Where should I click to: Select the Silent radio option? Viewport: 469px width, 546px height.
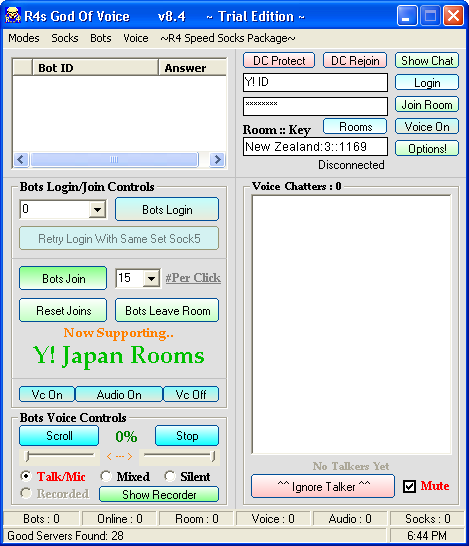pyautogui.click(x=170, y=476)
